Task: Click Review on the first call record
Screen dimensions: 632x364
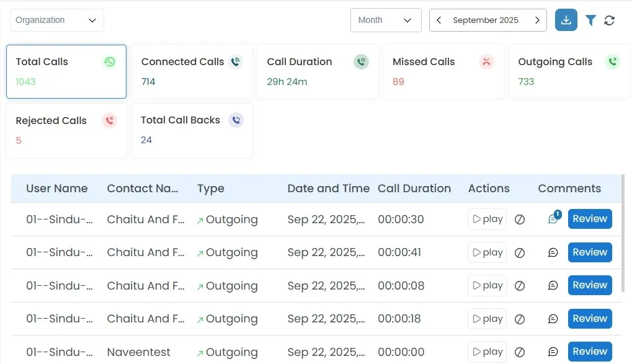Action: (589, 218)
